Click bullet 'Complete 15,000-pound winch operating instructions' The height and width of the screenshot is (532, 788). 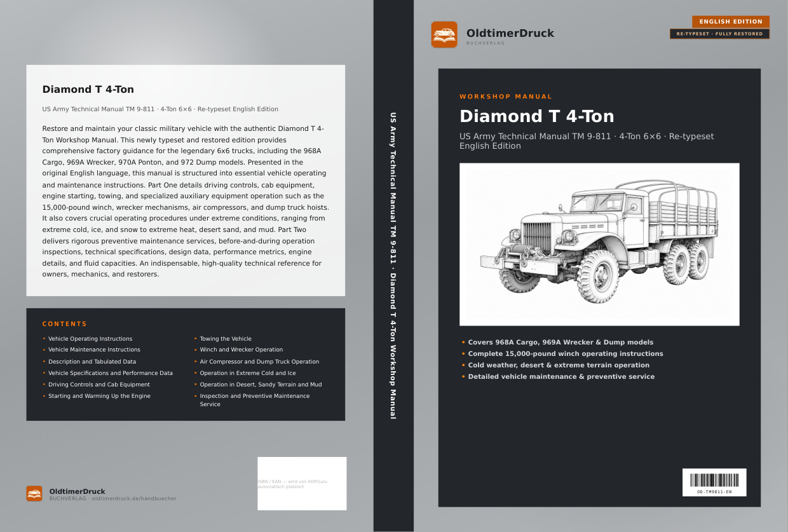point(566,353)
